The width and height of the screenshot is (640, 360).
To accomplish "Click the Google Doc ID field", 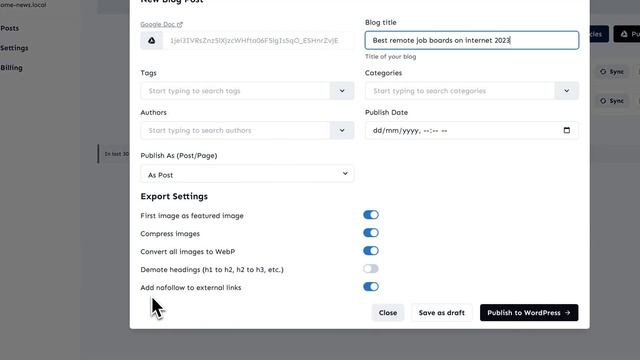I will (258, 40).
